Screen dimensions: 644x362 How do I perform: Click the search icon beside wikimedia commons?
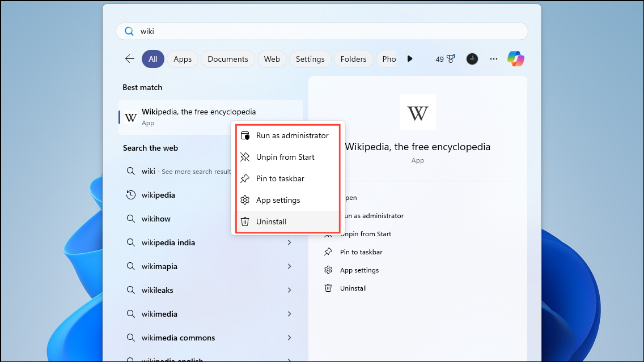(x=130, y=338)
